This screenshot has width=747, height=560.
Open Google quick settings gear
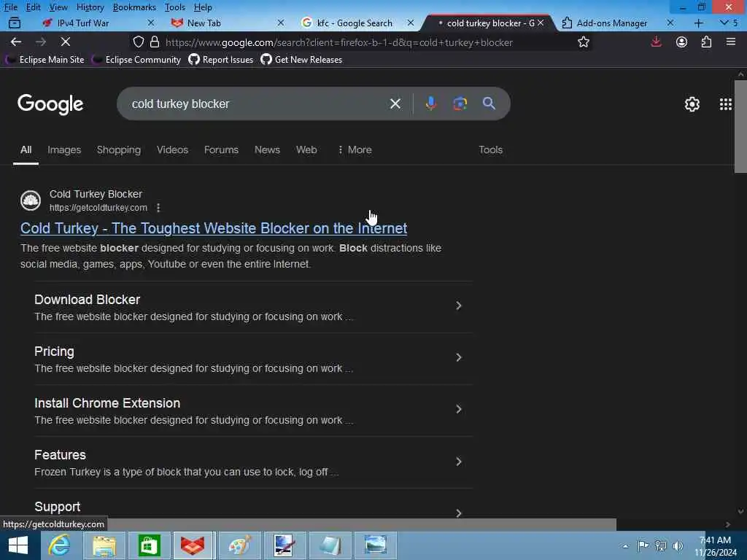point(692,104)
